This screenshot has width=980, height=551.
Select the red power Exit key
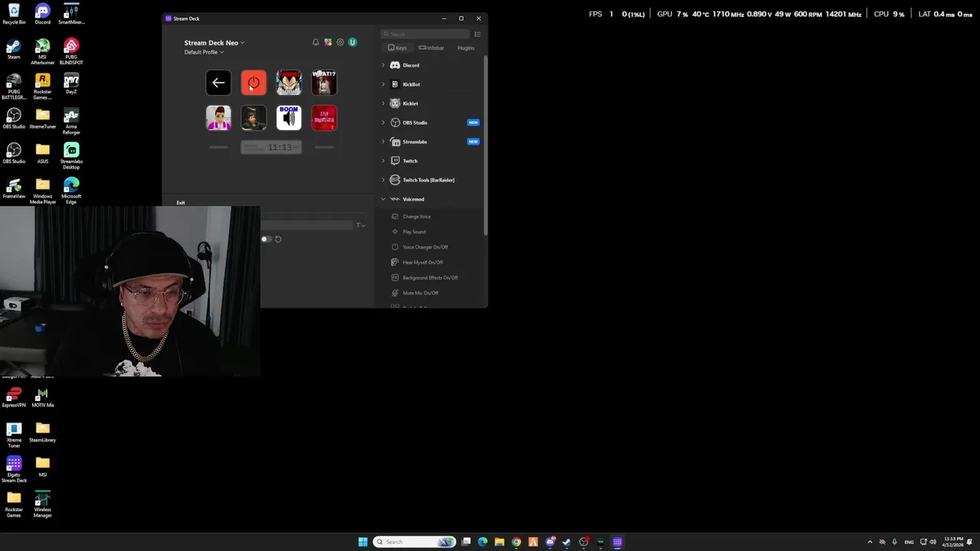point(253,83)
